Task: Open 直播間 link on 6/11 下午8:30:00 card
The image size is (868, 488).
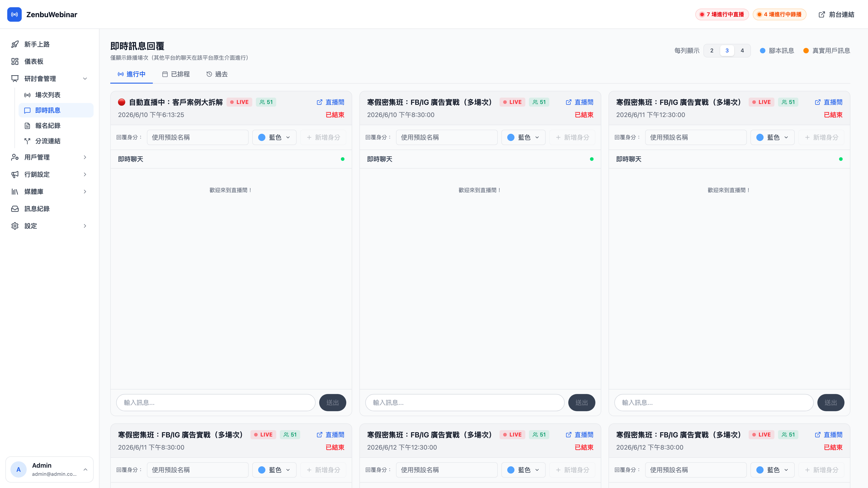Action: tap(330, 435)
